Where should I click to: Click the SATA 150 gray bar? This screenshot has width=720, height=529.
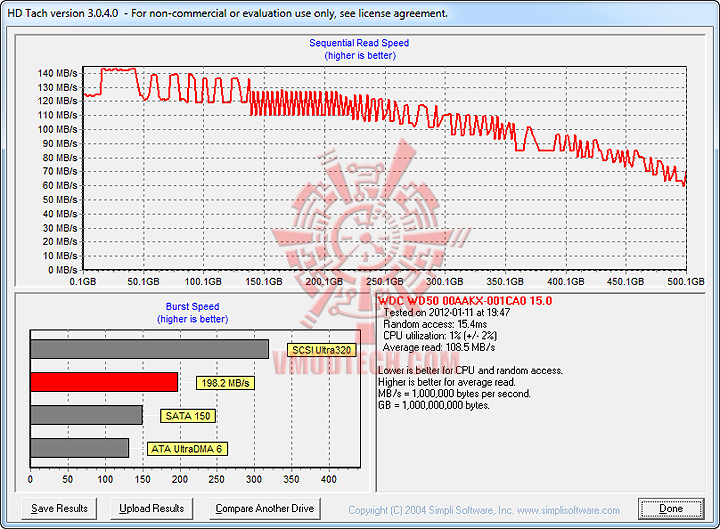[x=86, y=415]
